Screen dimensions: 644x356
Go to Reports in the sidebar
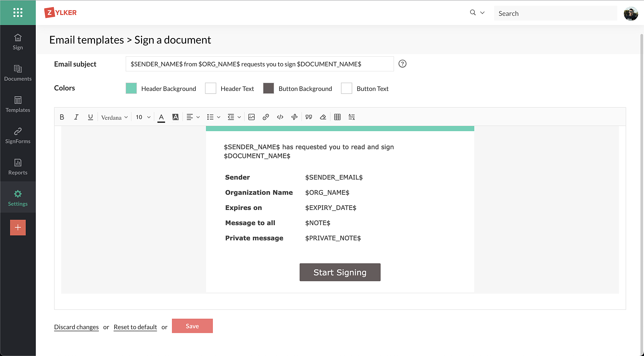(18, 167)
